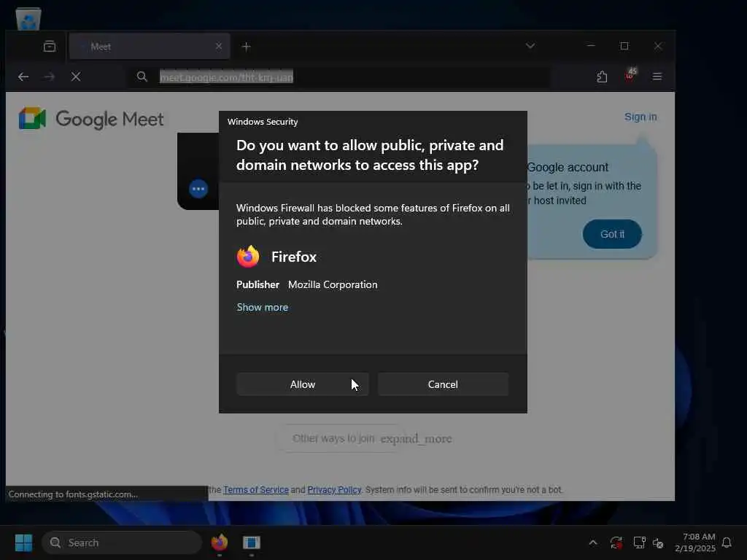Show hidden system tray icons
This screenshot has width=747, height=560.
[593, 542]
